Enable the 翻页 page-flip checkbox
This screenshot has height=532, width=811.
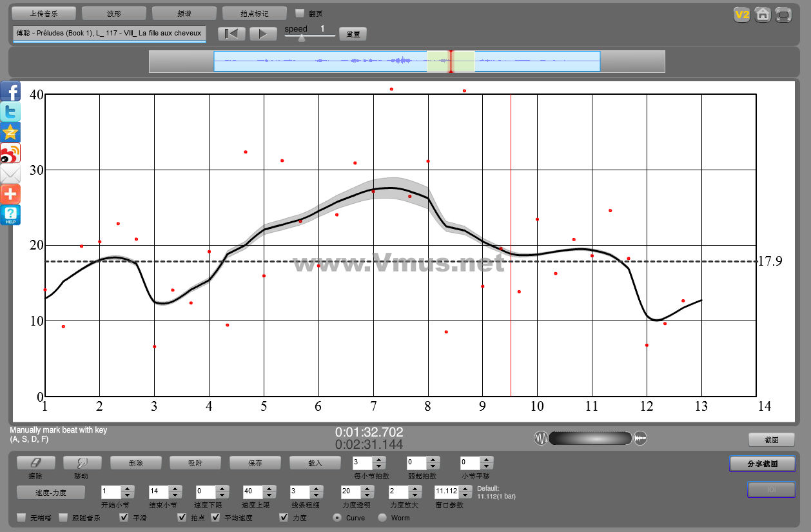(300, 13)
